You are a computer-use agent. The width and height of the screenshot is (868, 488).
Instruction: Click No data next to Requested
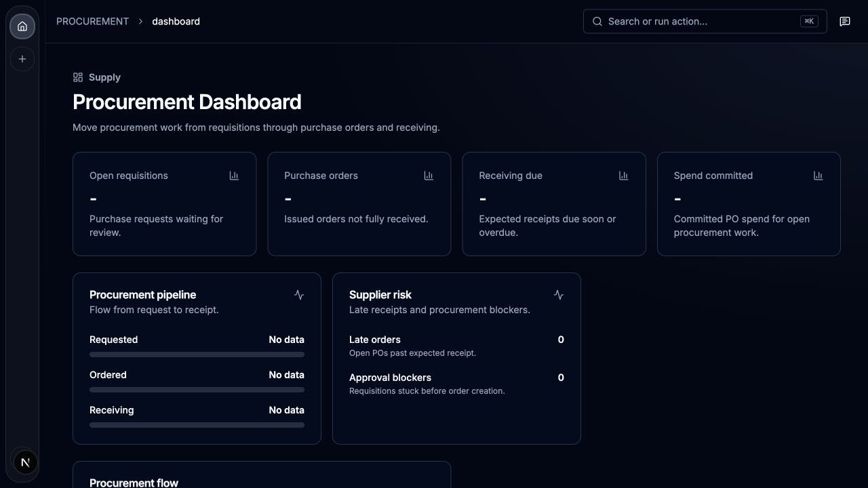[286, 340]
